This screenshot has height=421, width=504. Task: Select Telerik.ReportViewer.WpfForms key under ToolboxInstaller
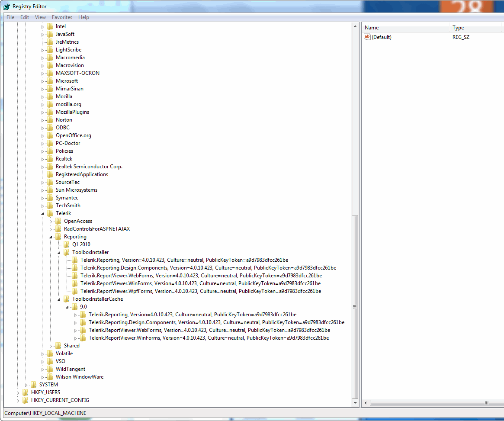[x=201, y=291]
